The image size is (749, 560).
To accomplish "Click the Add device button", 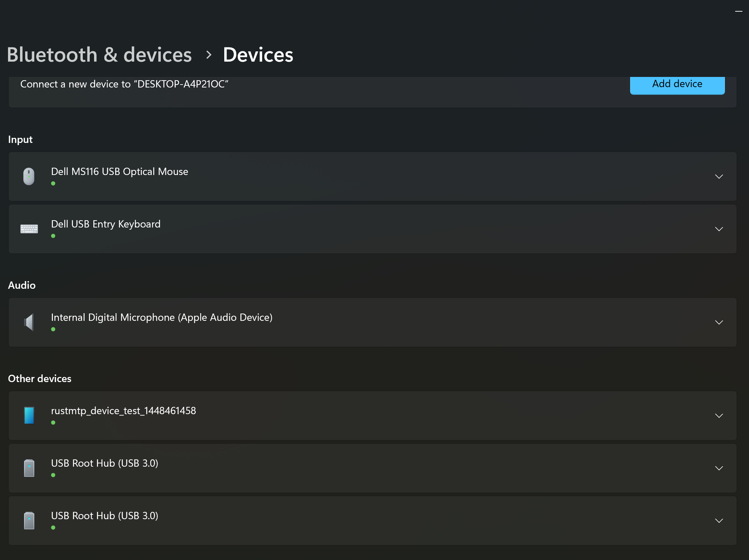I will pos(677,84).
